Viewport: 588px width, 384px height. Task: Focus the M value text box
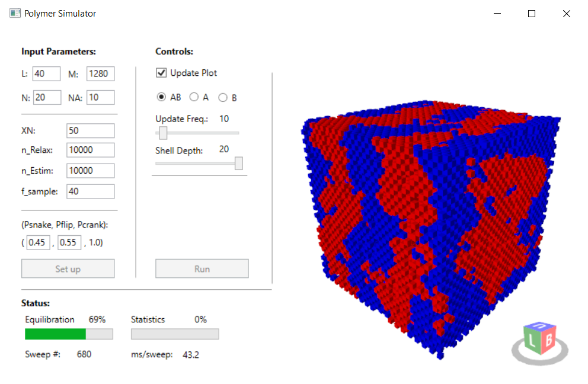100,74
